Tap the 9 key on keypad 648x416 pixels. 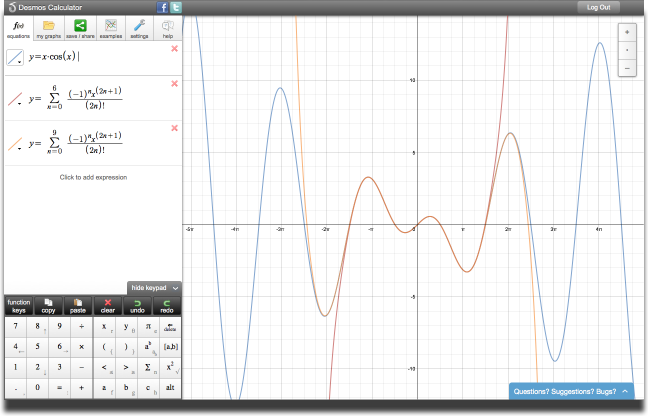60,327
